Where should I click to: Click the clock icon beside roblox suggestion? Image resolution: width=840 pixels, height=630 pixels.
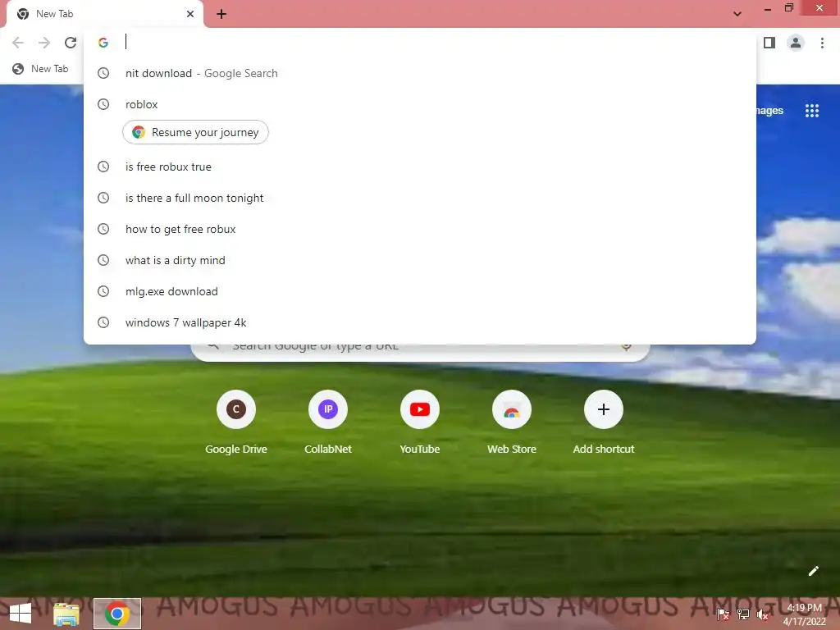[103, 104]
